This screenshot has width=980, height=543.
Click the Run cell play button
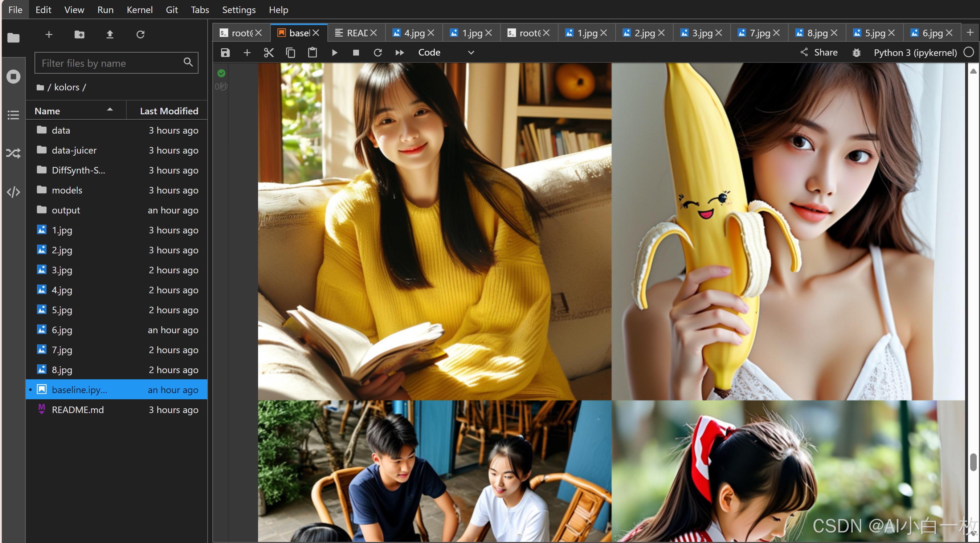(334, 53)
